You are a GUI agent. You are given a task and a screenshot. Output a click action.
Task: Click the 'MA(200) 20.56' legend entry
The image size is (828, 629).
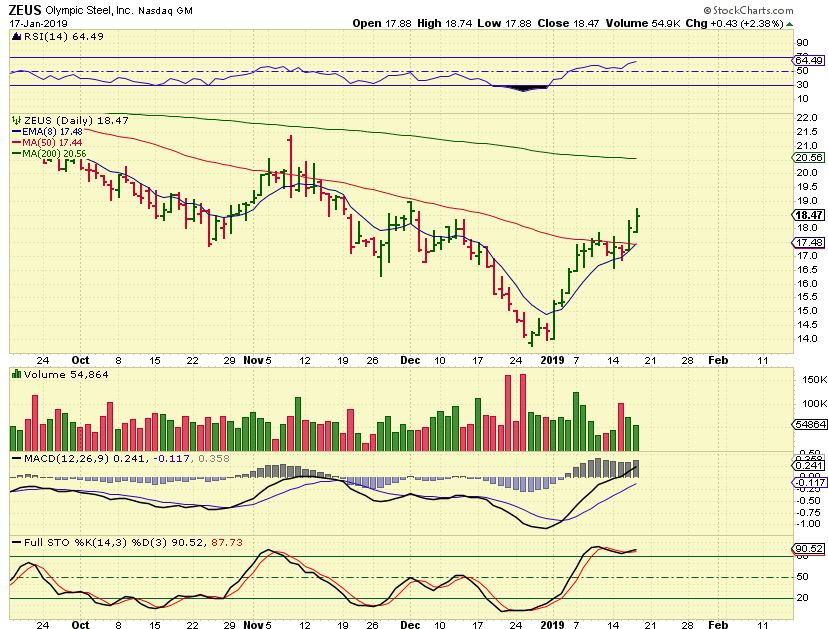coord(49,154)
